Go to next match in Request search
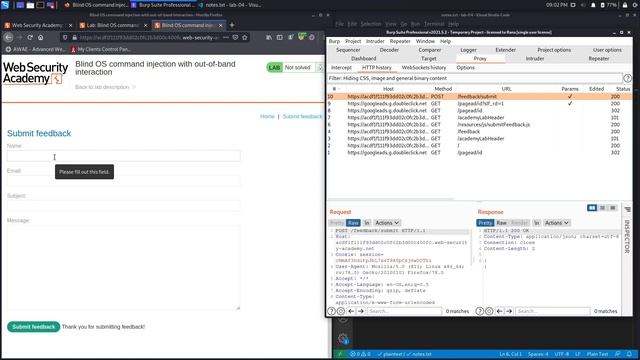The width and height of the screenshot is (640, 360). click(x=361, y=311)
